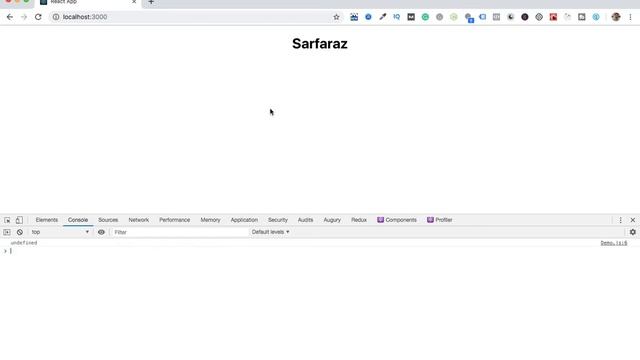Open a new browser tab
Image resolution: width=640 pixels, height=360 pixels.
(x=151, y=2)
